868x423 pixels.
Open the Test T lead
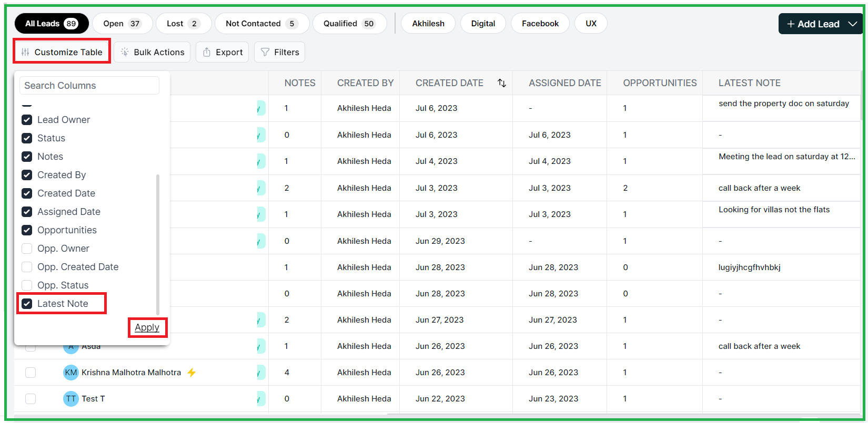(x=93, y=399)
